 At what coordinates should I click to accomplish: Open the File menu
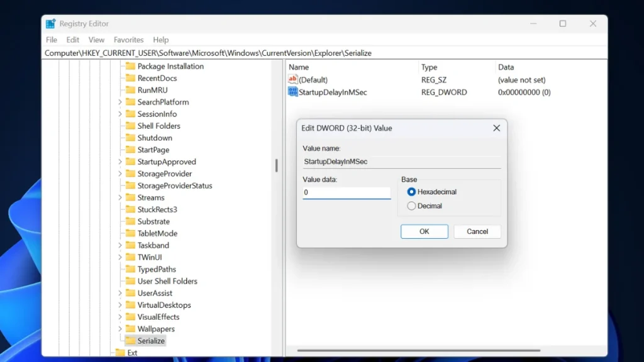pos(52,40)
